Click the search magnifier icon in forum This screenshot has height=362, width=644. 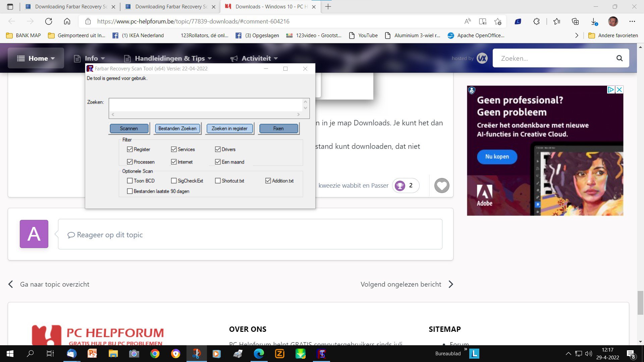619,58
